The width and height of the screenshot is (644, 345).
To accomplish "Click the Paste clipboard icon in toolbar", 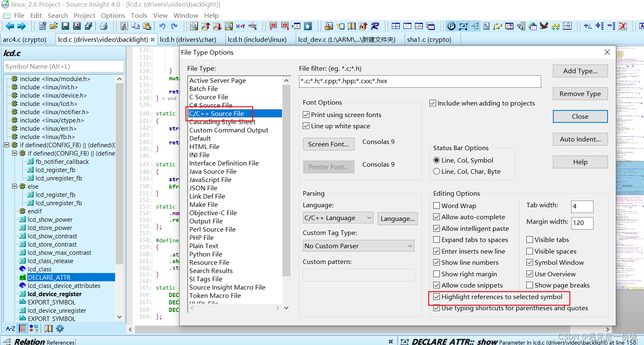I will pyautogui.click(x=147, y=26).
